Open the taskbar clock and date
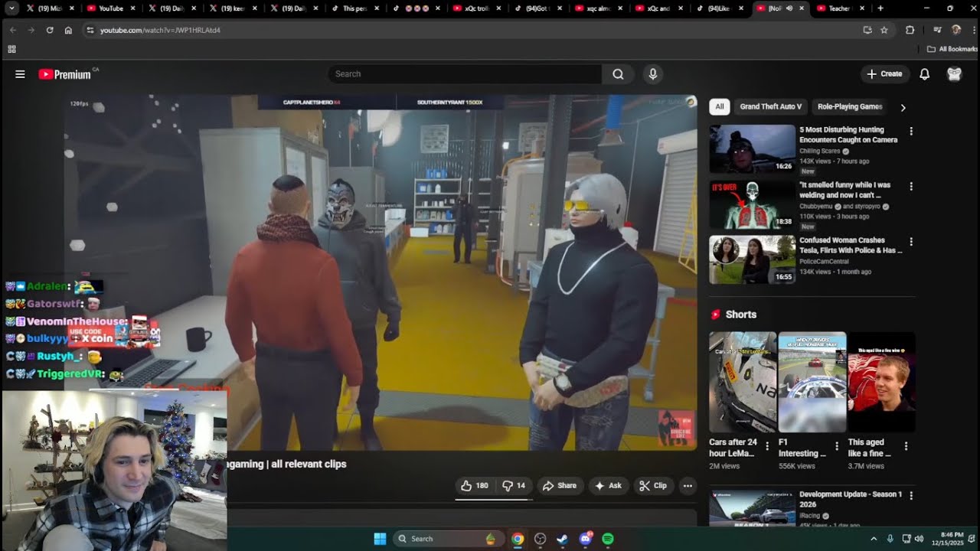This screenshot has height=551, width=980. click(x=946, y=539)
